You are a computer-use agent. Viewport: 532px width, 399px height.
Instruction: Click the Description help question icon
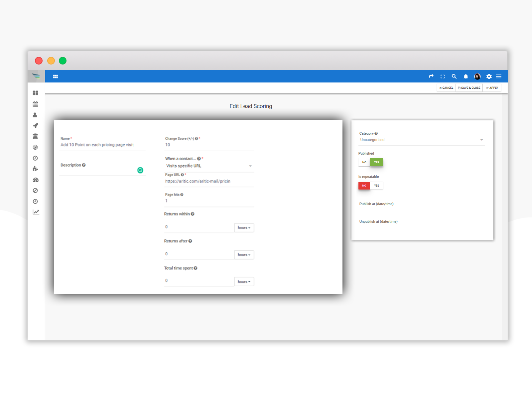(84, 165)
